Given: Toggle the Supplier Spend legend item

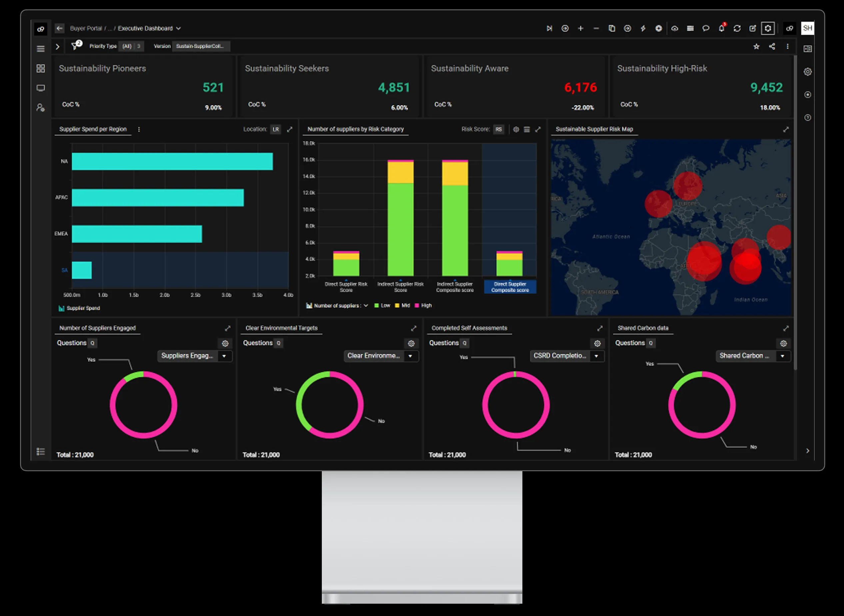Looking at the screenshot, I should tap(79, 308).
